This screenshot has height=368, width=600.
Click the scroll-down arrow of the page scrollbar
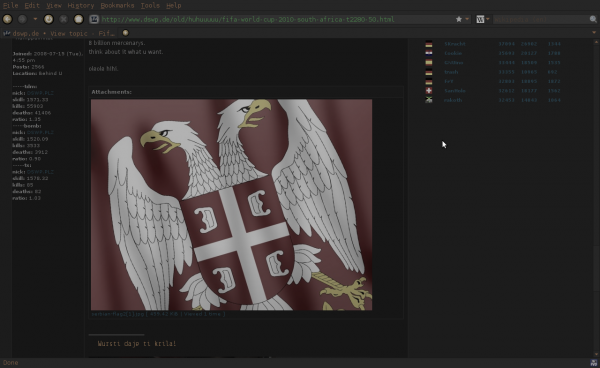pos(596,355)
